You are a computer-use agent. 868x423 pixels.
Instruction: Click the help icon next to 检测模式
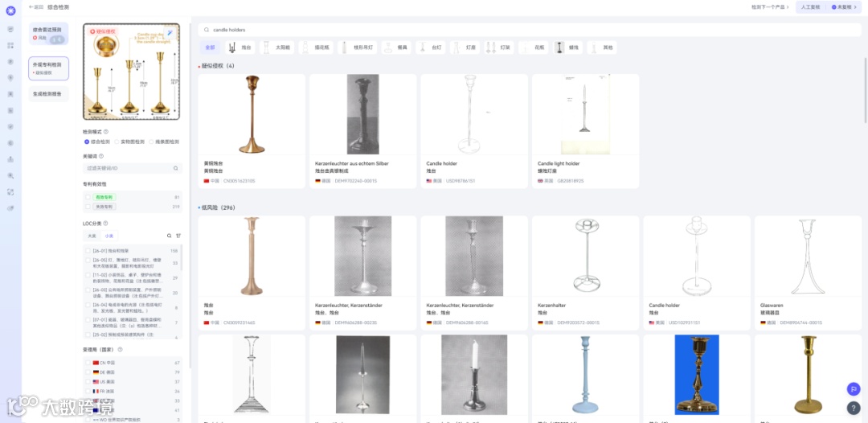pos(106,132)
